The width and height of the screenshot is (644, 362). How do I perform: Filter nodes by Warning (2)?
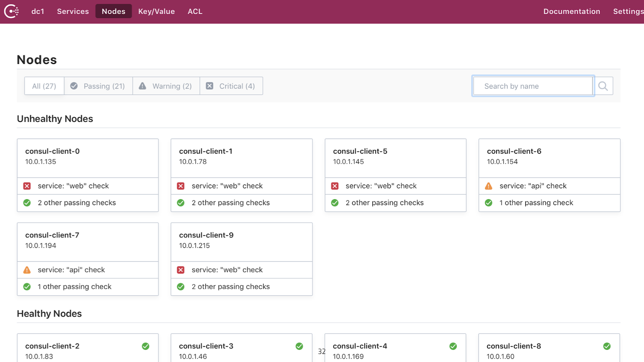(166, 86)
